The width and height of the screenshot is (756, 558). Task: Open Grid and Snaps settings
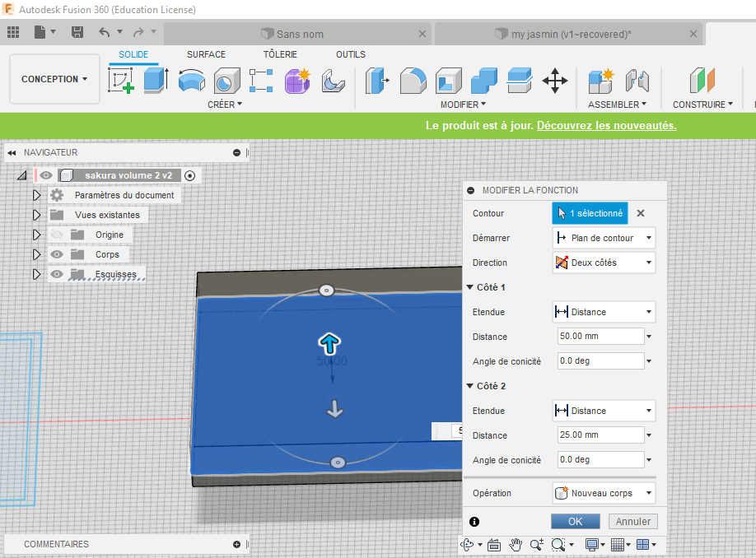(x=618, y=545)
